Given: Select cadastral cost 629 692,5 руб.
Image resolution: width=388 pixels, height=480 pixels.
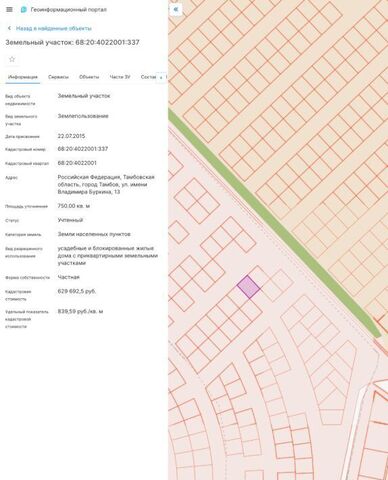Looking at the screenshot, I should (x=77, y=291).
